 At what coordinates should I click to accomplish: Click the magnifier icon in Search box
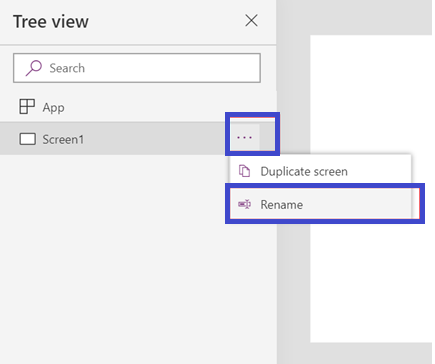coord(34,68)
